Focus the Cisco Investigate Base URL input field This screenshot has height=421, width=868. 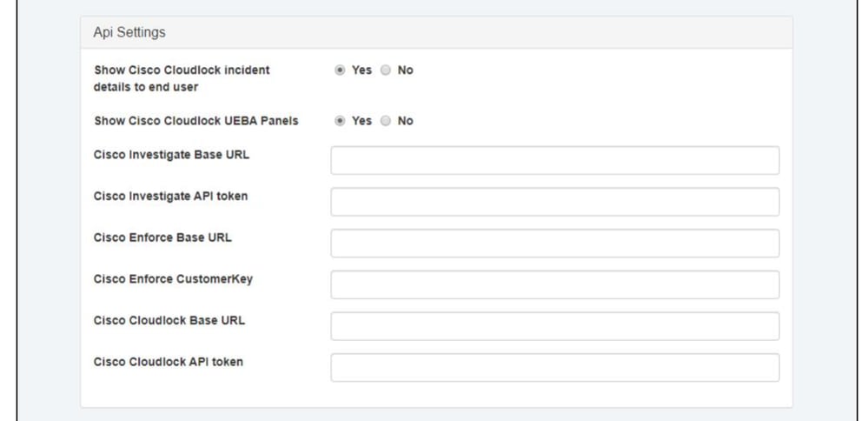[554, 160]
